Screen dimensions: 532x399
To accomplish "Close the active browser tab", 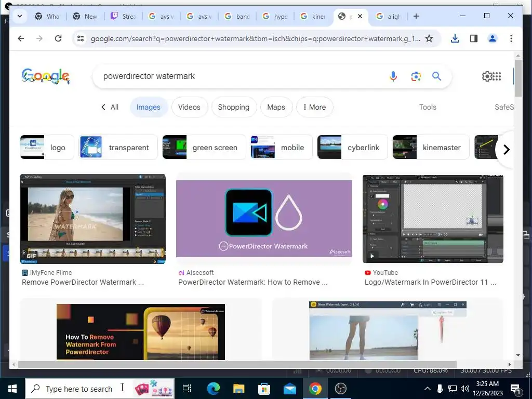I will click(360, 16).
